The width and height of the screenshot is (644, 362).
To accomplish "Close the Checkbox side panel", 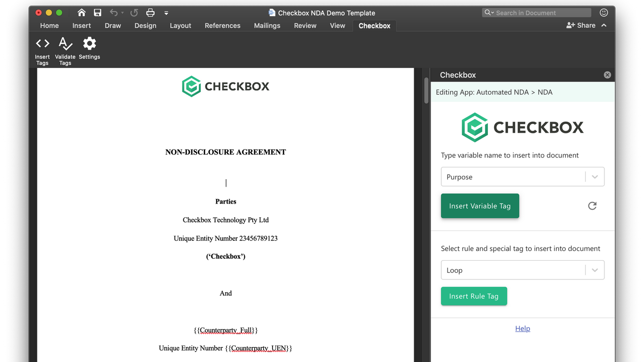I will [x=607, y=75].
